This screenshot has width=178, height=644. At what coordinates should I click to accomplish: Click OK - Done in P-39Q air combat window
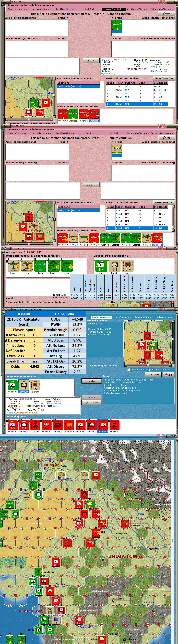coord(91,61)
